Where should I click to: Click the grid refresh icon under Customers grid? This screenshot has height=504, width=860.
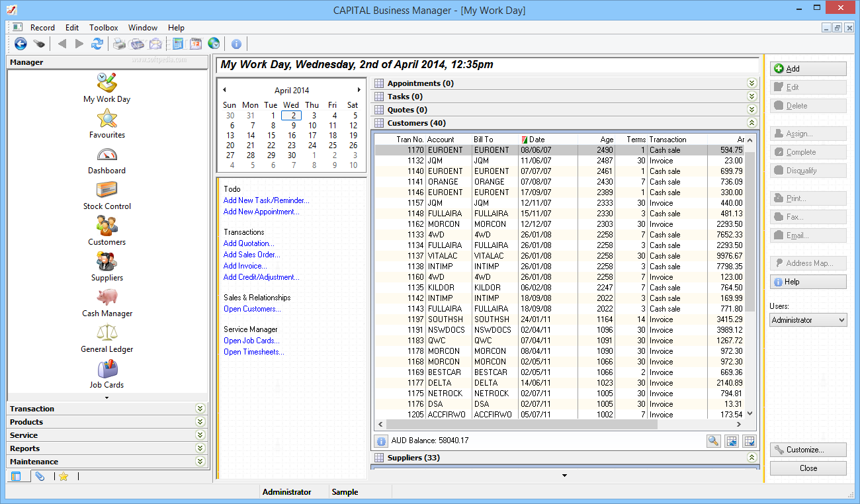[x=732, y=441]
